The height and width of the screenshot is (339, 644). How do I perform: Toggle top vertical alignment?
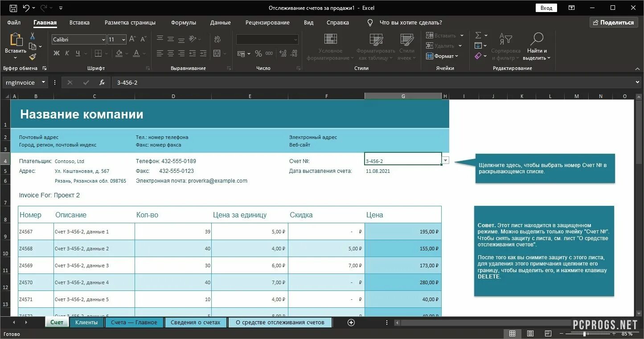point(160,39)
